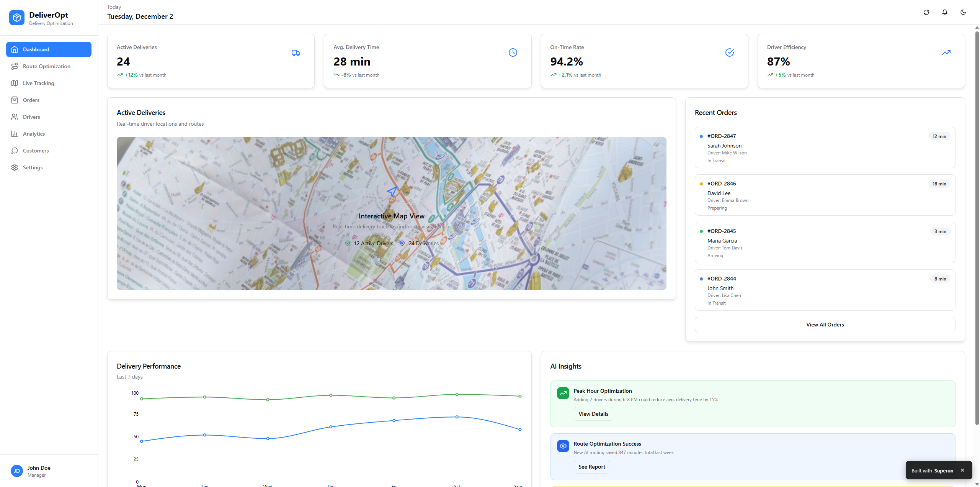980x487 pixels.
Task: Click the check-circle icon on On-Time Rate
Action: click(729, 52)
